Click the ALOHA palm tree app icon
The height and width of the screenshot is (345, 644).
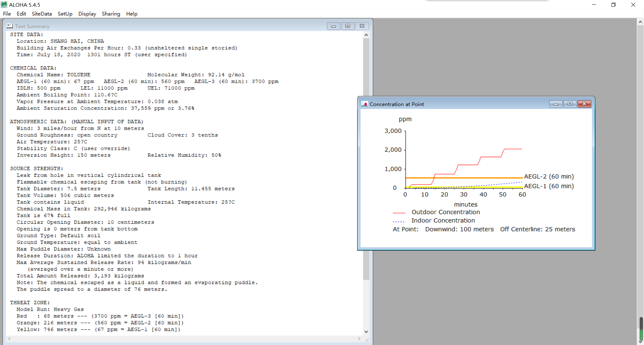click(x=4, y=5)
